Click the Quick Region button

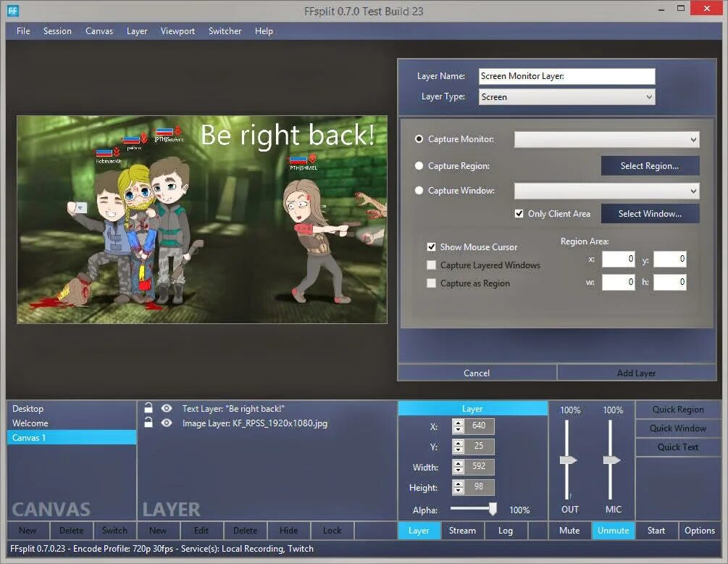[x=678, y=410]
